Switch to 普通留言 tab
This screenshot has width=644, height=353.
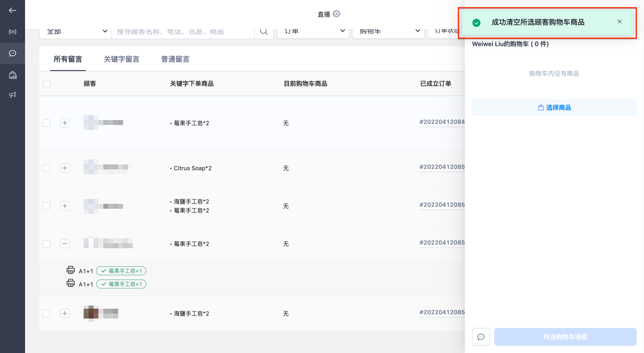(175, 59)
